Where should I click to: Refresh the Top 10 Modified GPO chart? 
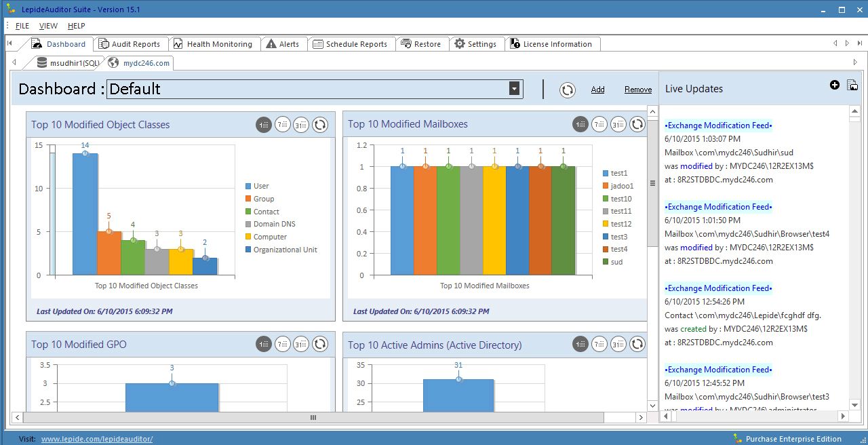click(321, 345)
